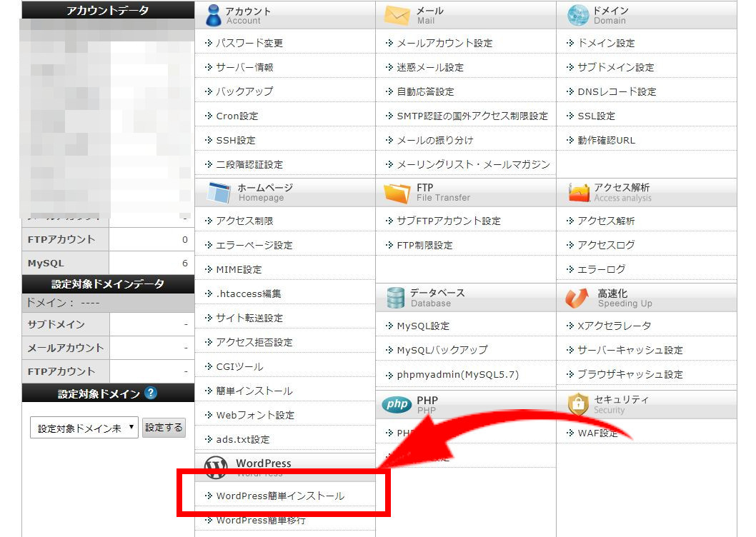Open アクセス解析 link in list
756x537 pixels.
606,221
